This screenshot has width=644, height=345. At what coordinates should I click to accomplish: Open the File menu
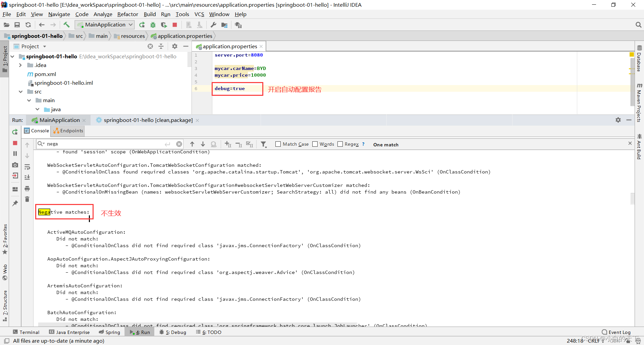pos(7,14)
